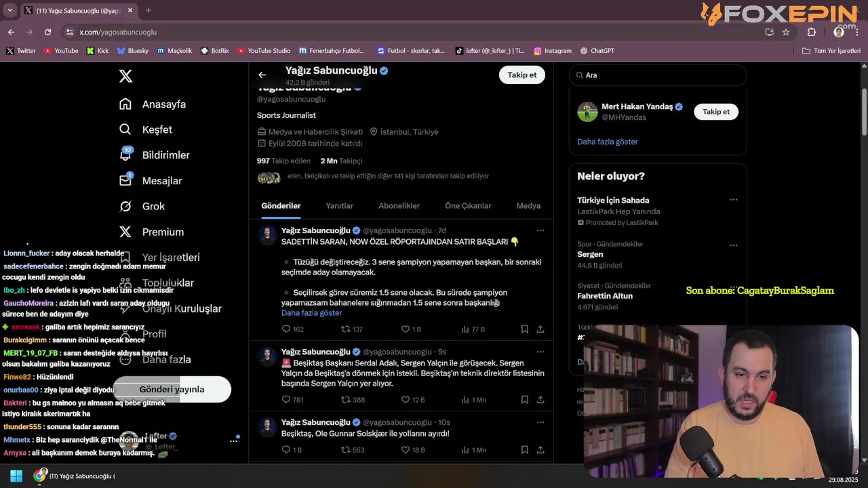Reply to the Serdal Adalı post (781)
The image size is (868, 488).
click(x=293, y=400)
